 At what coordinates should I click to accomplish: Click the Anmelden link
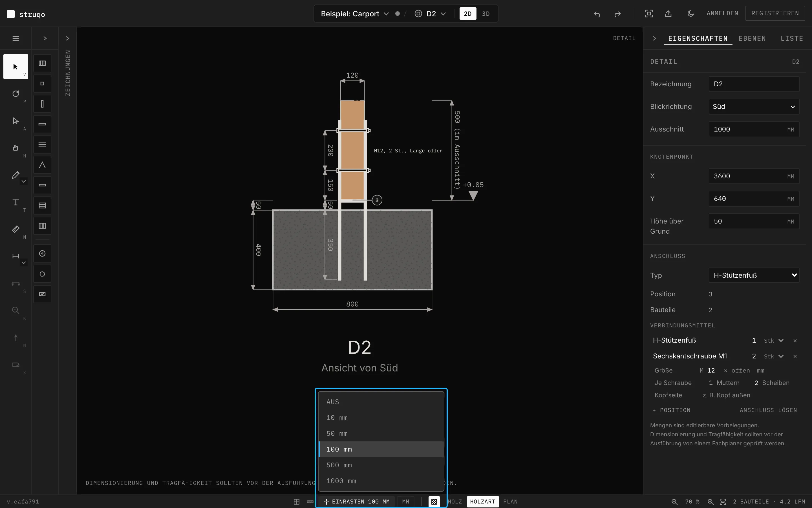pos(722,14)
